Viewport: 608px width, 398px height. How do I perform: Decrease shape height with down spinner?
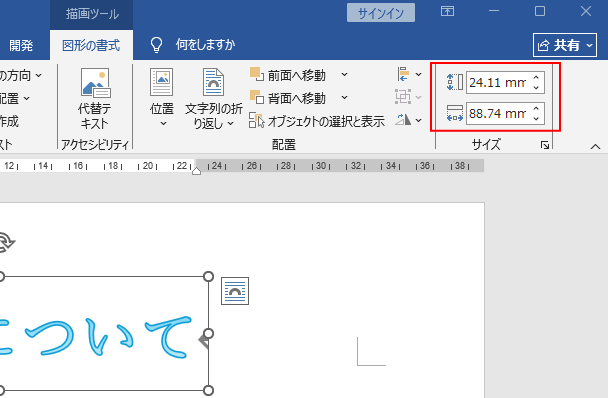[536, 88]
